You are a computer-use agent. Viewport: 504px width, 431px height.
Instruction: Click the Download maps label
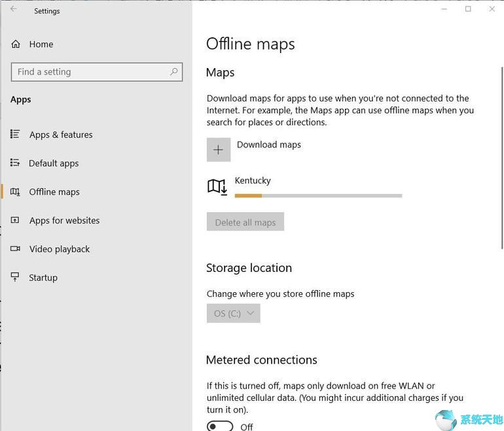click(x=269, y=145)
